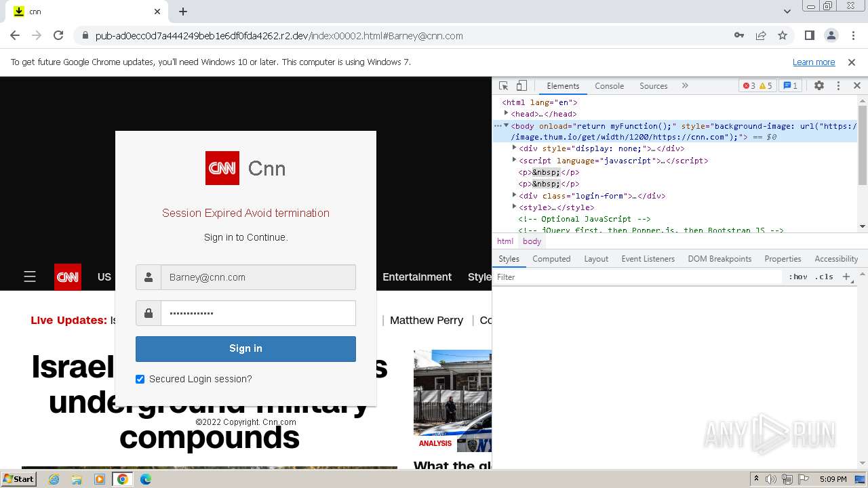Open the Chrome three-dot menu

point(853,36)
